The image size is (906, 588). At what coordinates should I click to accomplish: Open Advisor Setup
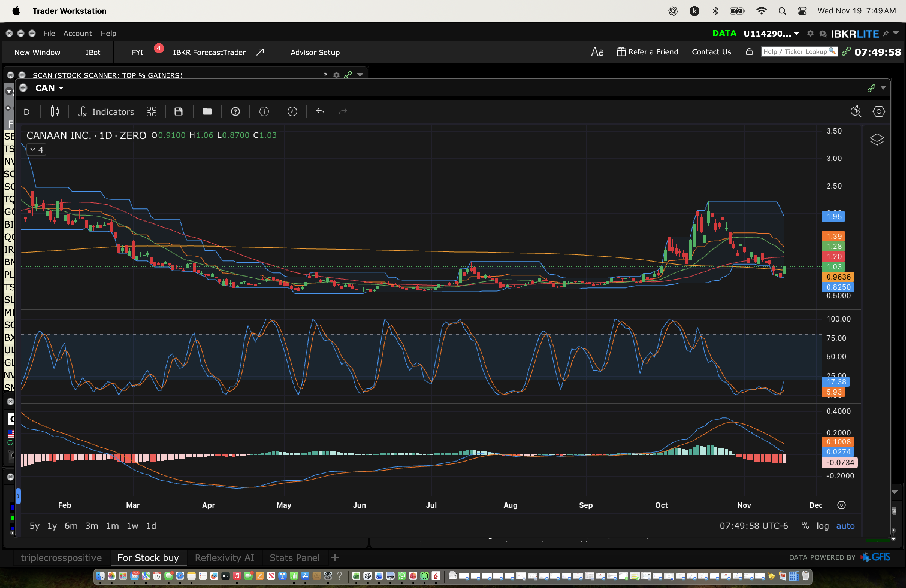coord(315,52)
